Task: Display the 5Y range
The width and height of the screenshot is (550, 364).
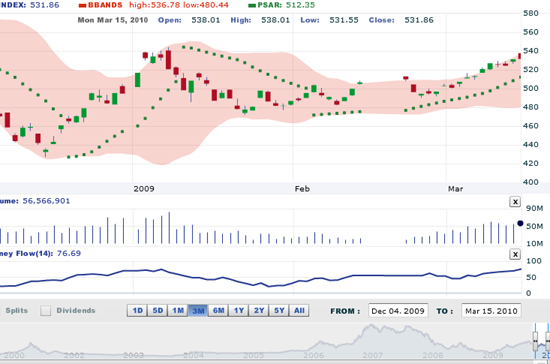Action: click(x=279, y=311)
